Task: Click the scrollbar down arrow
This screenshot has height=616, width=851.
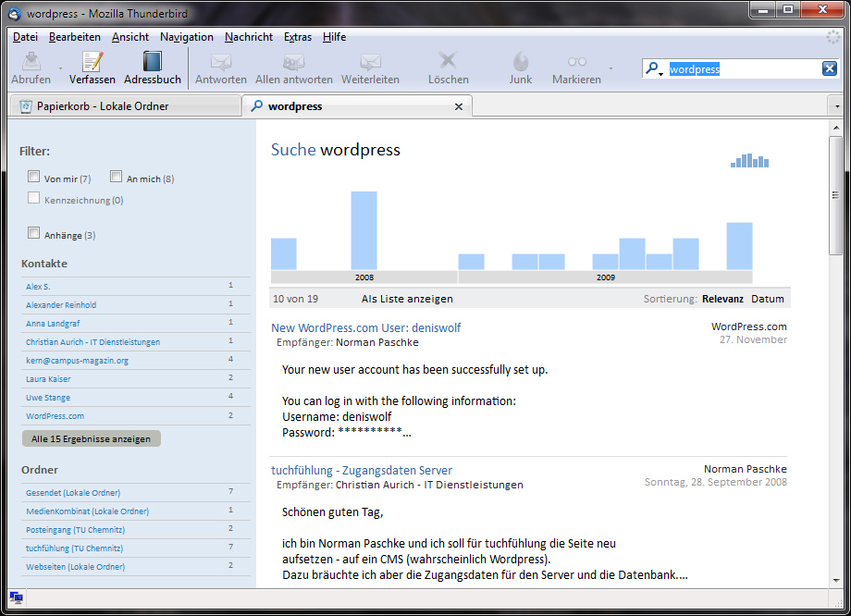Action: [836, 580]
